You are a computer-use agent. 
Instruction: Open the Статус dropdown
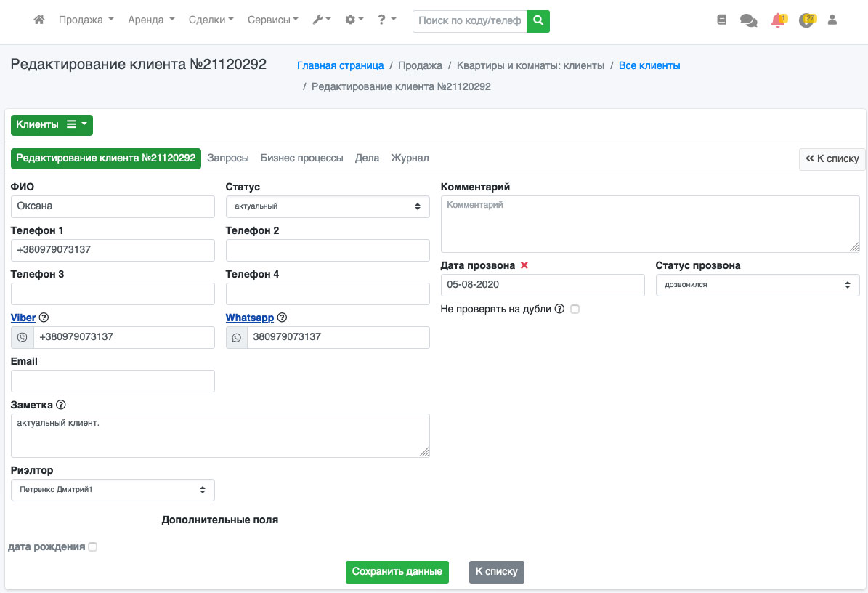pyautogui.click(x=328, y=206)
